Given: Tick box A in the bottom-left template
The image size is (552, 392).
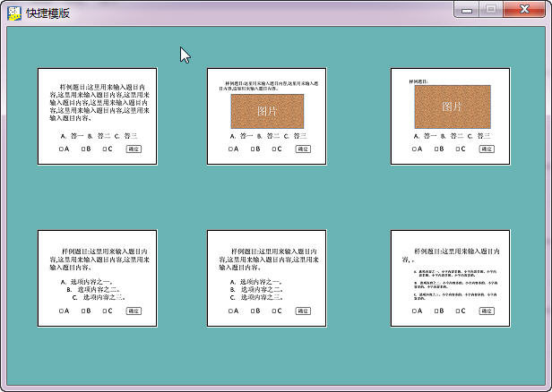Looking at the screenshot, I should click(61, 311).
